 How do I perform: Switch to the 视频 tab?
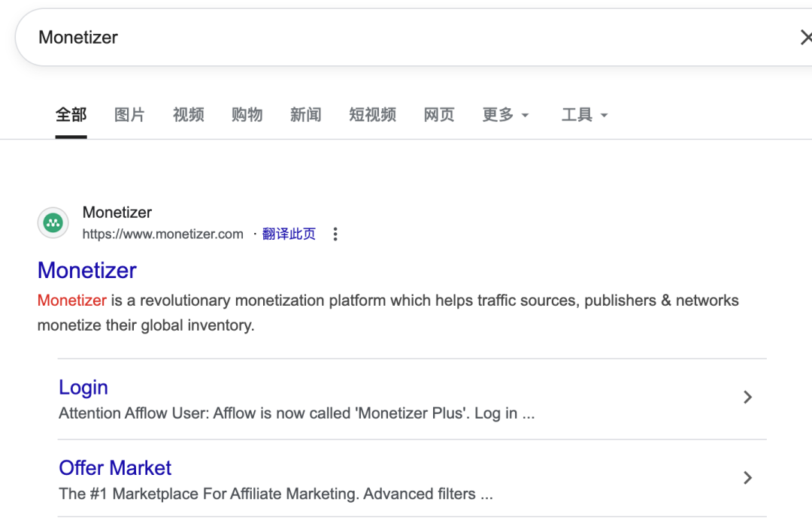pos(188,115)
